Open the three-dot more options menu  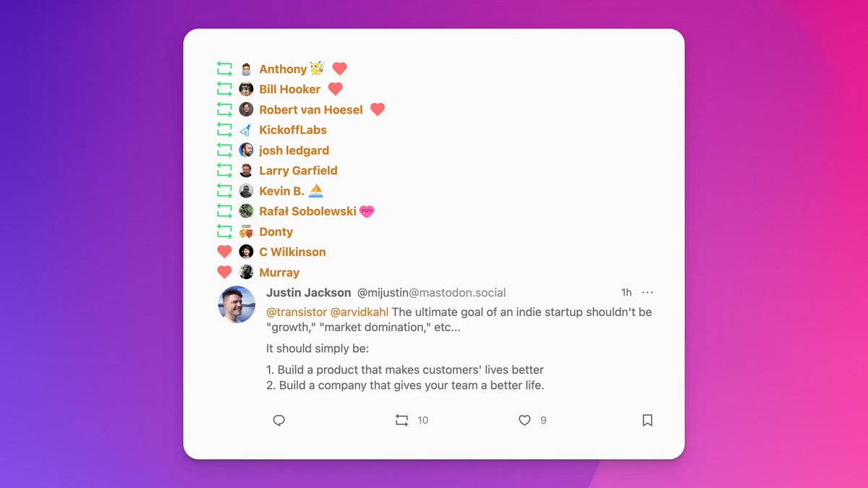coord(647,293)
